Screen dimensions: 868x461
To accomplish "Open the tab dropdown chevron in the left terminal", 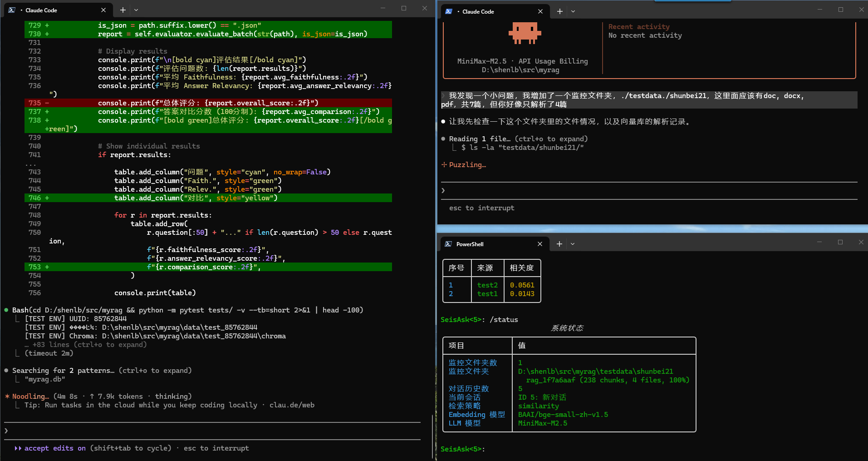I will 136,10.
